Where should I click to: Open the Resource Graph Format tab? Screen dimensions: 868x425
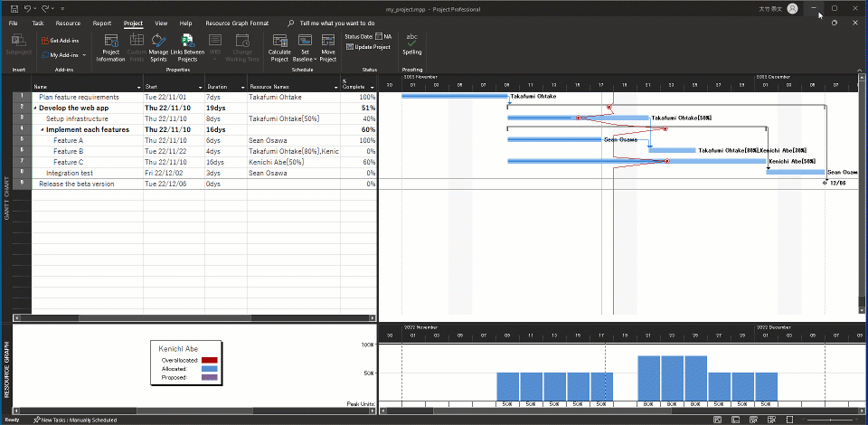(x=237, y=23)
